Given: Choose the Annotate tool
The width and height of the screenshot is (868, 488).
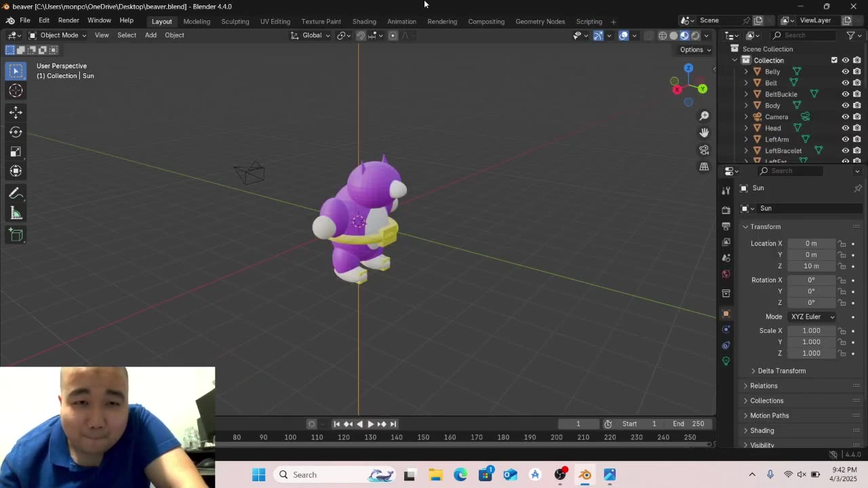Looking at the screenshot, I should point(16,194).
